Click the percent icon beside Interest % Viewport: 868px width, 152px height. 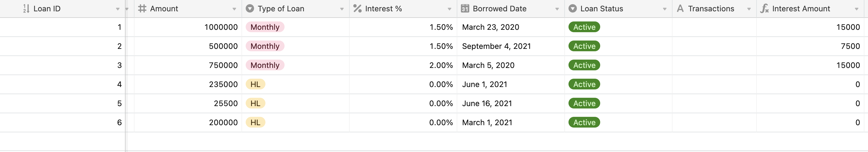pos(357,8)
